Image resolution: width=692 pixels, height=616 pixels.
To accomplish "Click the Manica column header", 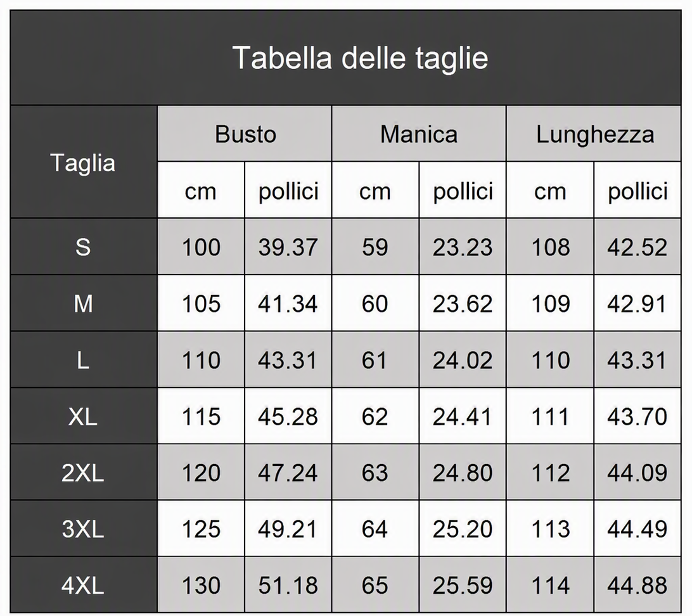I will point(419,134).
